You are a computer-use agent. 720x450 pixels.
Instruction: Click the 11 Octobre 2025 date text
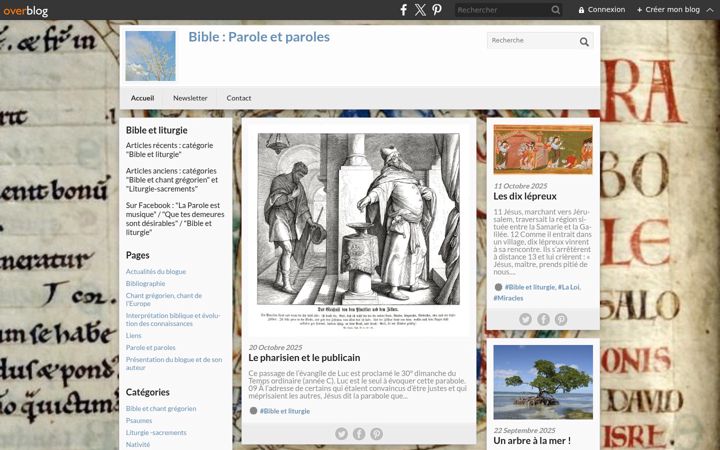(x=520, y=186)
